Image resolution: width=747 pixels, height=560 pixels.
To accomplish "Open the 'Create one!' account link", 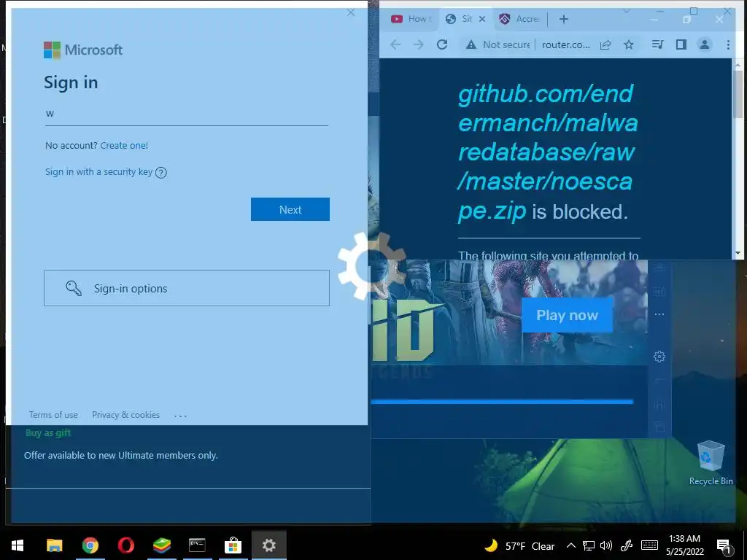I will [124, 146].
